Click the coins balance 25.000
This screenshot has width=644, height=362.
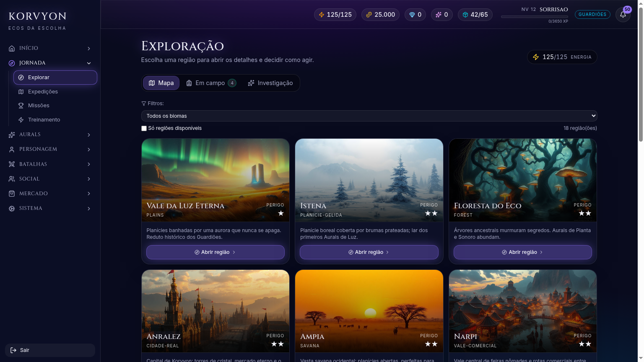pos(380,15)
